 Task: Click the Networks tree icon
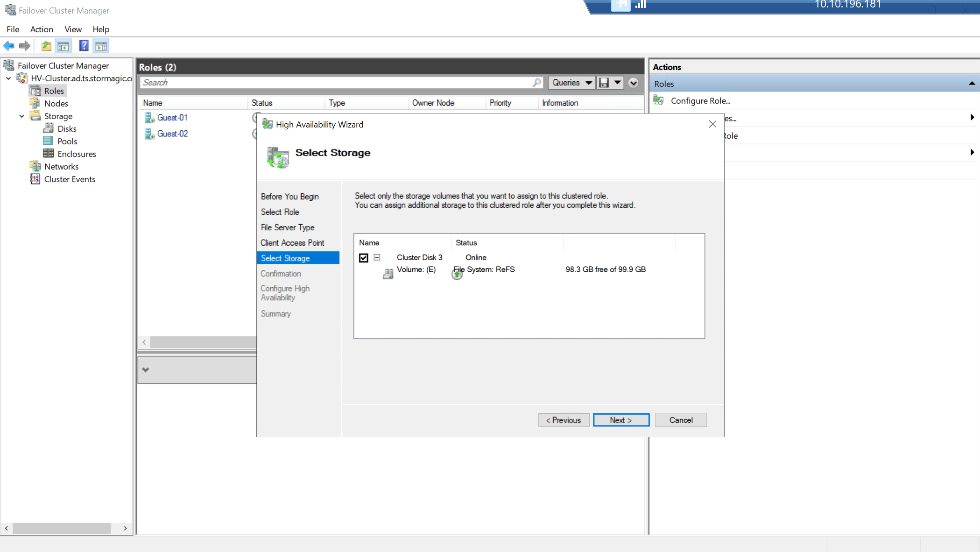(x=35, y=166)
